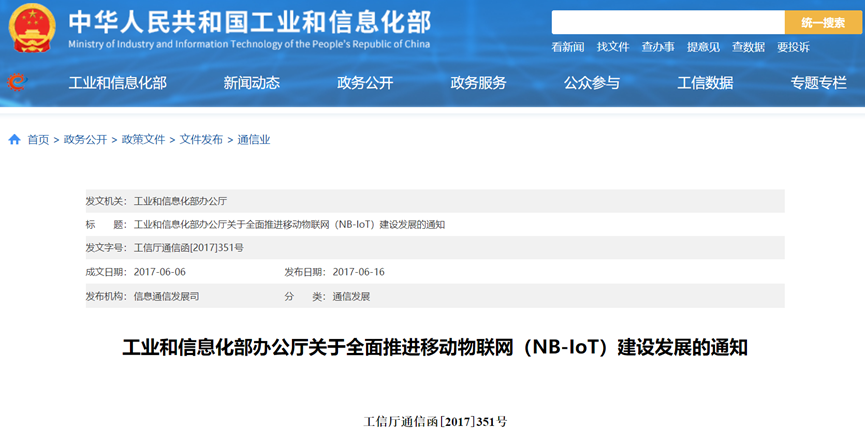Open the 新闻动态 navigation menu
This screenshot has width=865, height=443.
coord(251,83)
